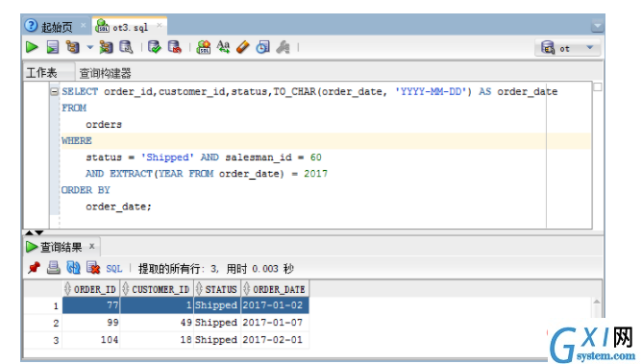This screenshot has width=642, height=364.
Task: Click the small square at editor's top right
Action: [598, 86]
